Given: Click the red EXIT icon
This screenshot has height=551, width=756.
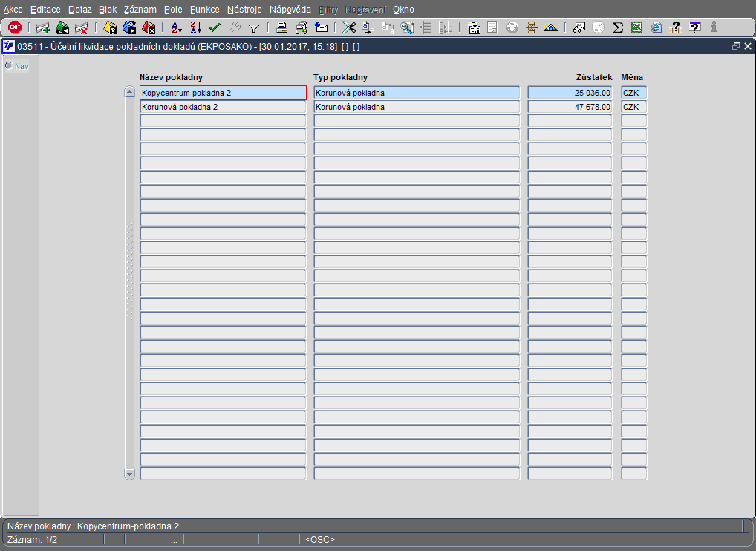Looking at the screenshot, I should (14, 27).
